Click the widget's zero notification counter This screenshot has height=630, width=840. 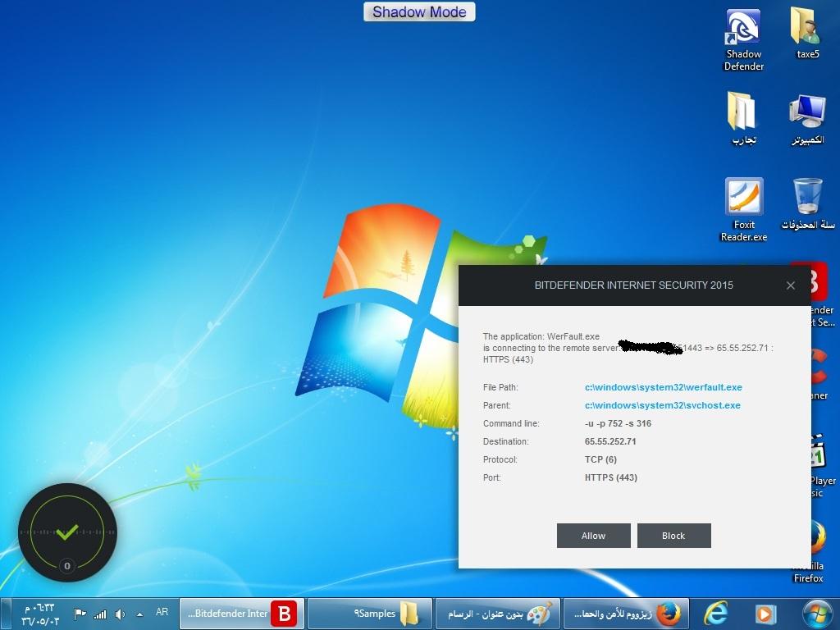pos(67,566)
